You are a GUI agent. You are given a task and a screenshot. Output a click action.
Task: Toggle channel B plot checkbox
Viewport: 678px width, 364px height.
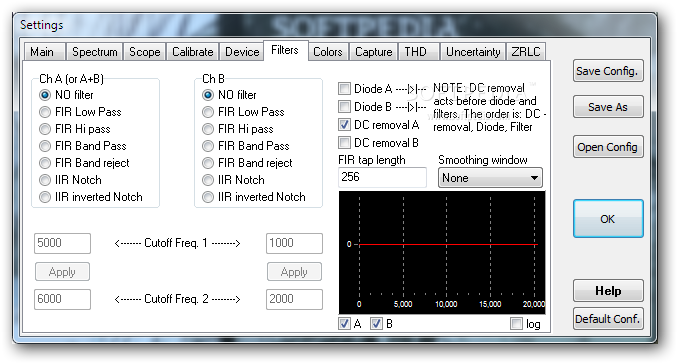pyautogui.click(x=376, y=323)
